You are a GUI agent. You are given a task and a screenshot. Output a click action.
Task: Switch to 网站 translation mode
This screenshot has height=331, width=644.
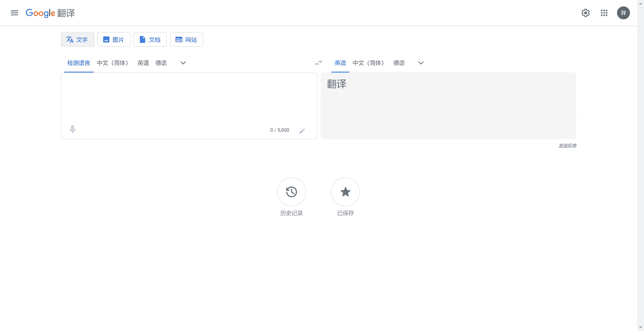[187, 39]
